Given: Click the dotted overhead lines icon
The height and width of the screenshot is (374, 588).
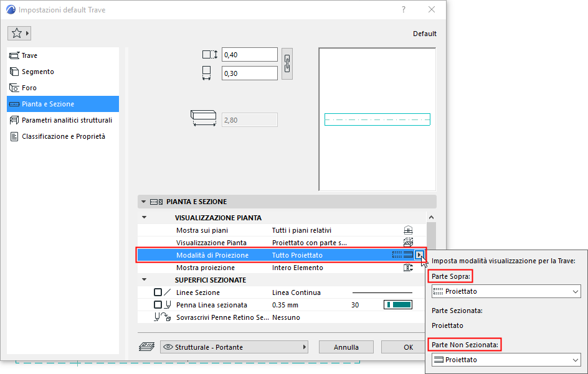Looking at the screenshot, I should tap(397, 255).
